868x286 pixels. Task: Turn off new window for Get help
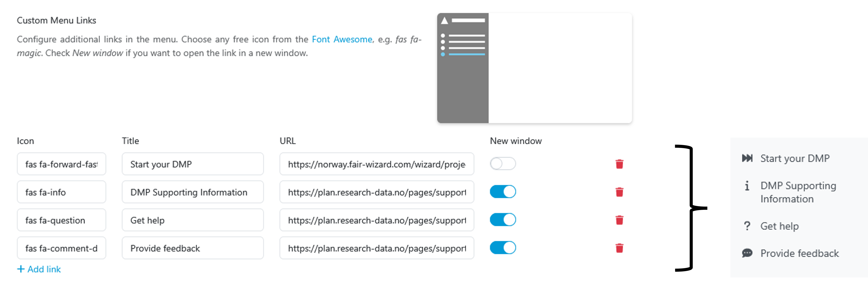(x=503, y=220)
